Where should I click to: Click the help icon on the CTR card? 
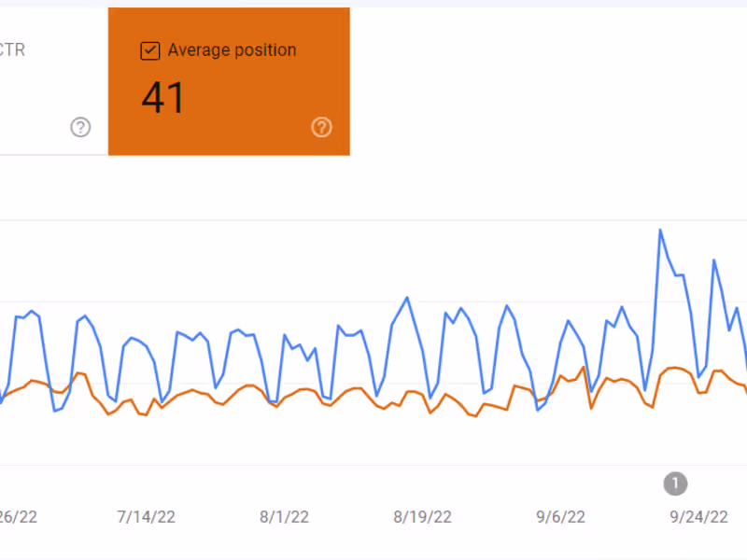pyautogui.click(x=80, y=128)
